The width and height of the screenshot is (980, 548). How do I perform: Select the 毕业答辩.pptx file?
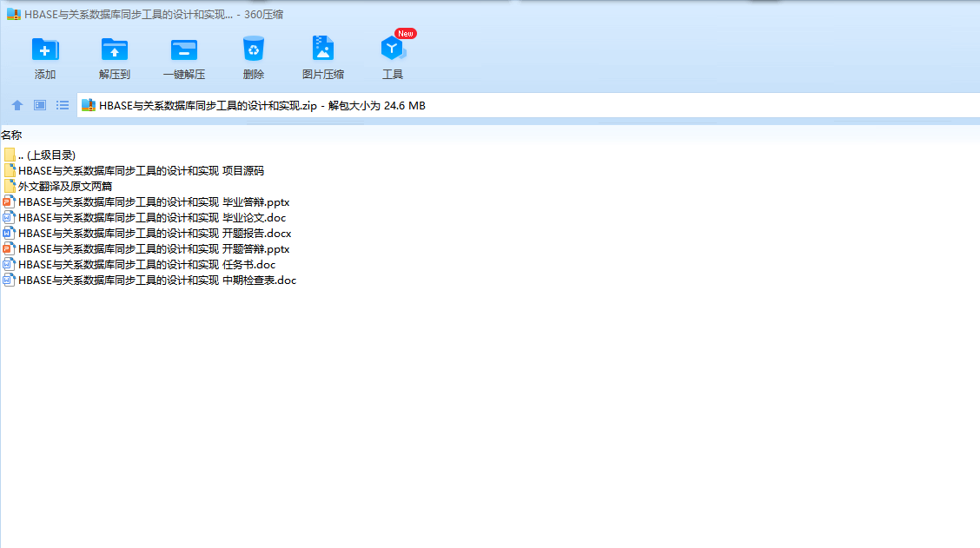pyautogui.click(x=154, y=201)
